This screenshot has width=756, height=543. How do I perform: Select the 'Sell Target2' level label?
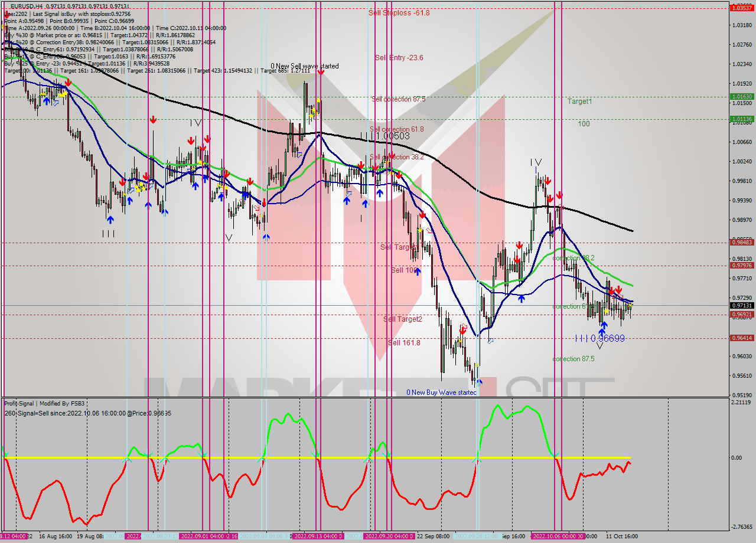pos(403,319)
